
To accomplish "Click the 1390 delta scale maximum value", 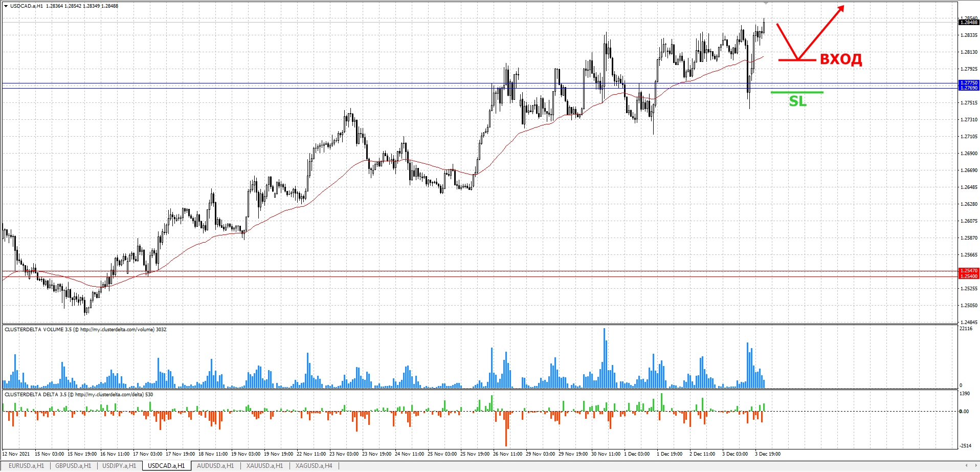I will (x=965, y=394).
